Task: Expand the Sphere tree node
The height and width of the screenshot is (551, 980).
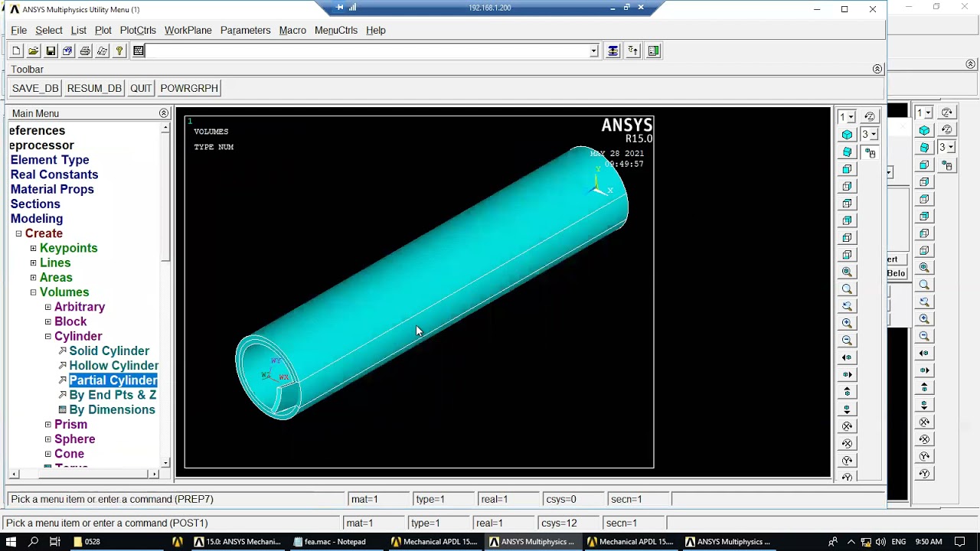Action: [47, 439]
